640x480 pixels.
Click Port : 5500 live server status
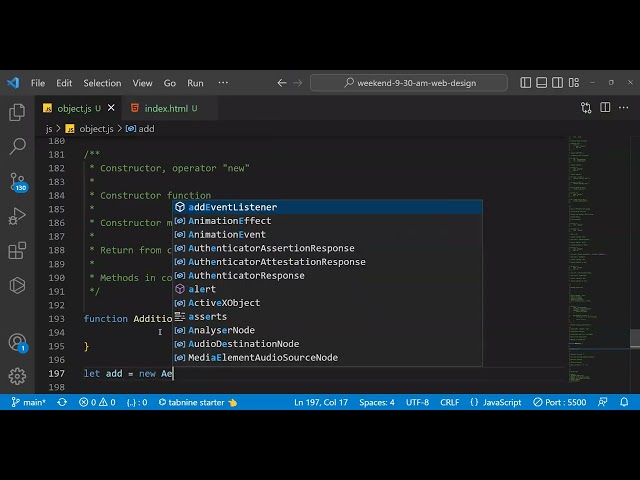(x=560, y=402)
